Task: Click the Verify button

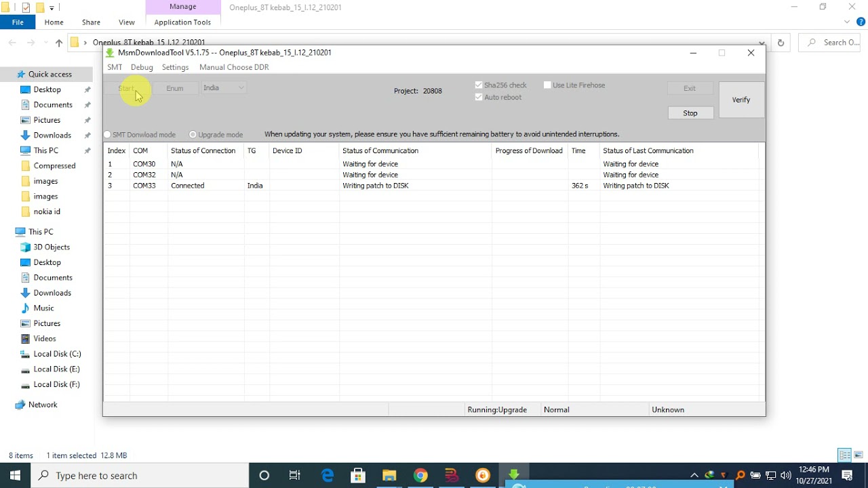Action: pyautogui.click(x=741, y=100)
